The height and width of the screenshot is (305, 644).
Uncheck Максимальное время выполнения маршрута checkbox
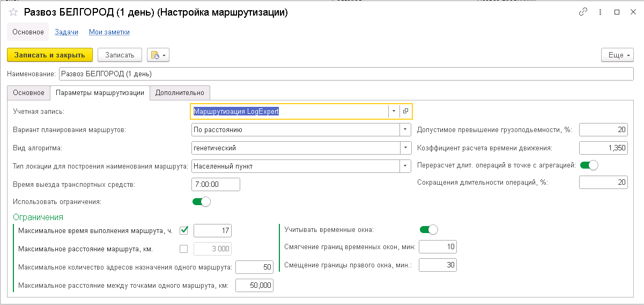[x=184, y=230]
